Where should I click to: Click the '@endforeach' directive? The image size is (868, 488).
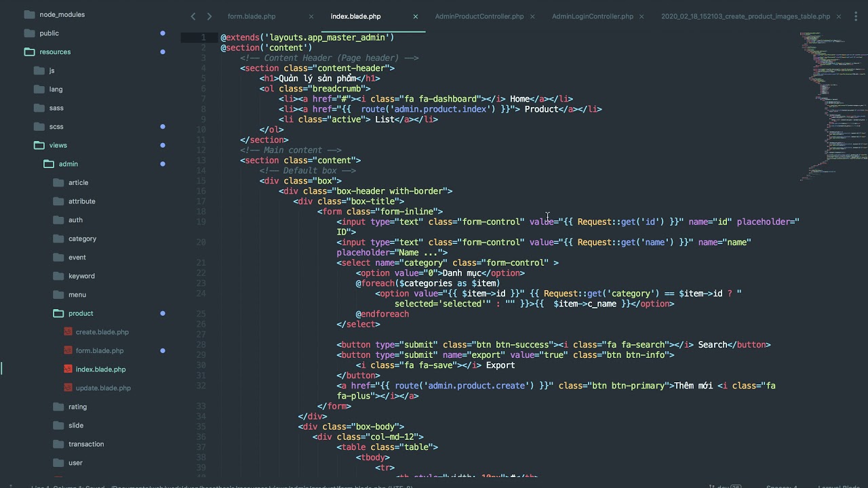(x=382, y=314)
